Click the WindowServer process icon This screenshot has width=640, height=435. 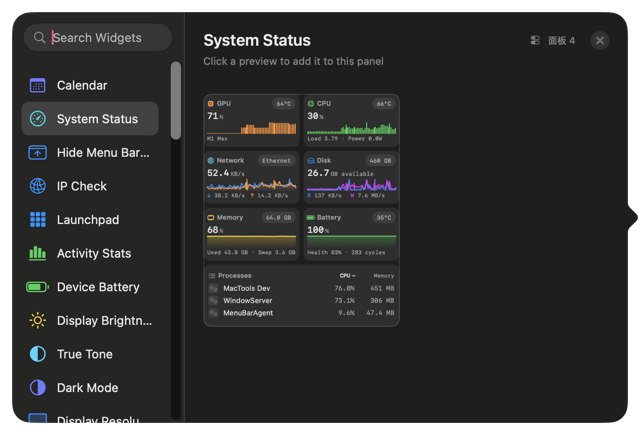tap(213, 300)
